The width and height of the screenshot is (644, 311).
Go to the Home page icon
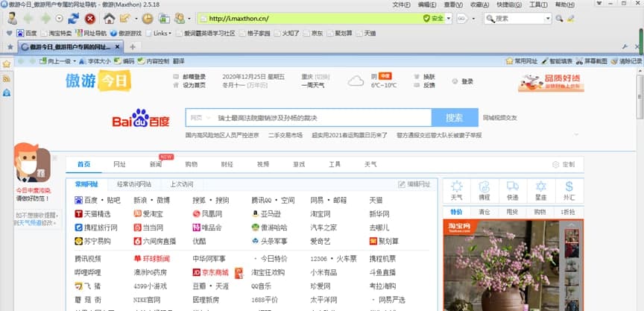pos(109,18)
